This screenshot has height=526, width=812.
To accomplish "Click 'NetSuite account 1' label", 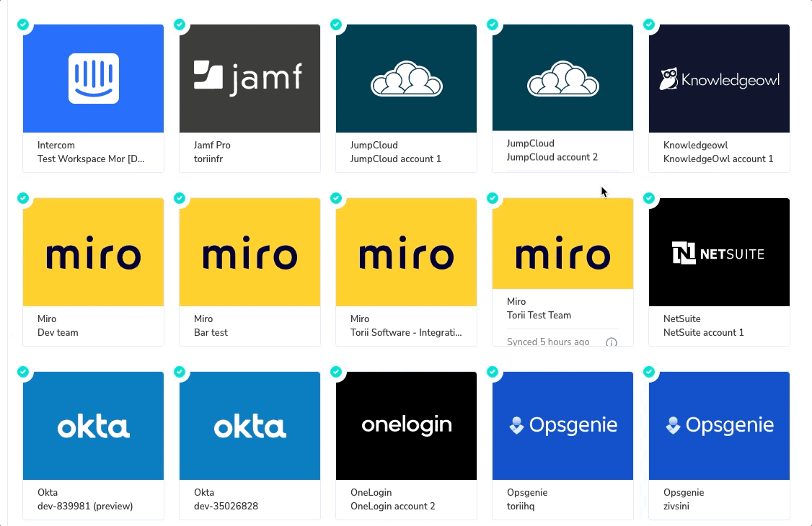I will click(x=703, y=333).
